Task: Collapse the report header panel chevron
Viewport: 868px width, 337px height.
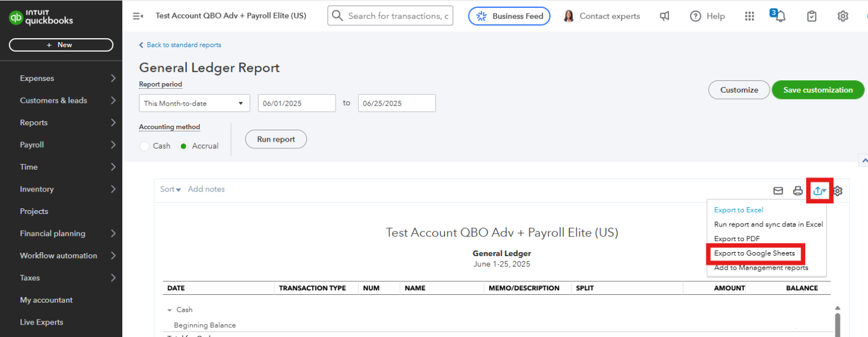Action: pyautogui.click(x=863, y=161)
